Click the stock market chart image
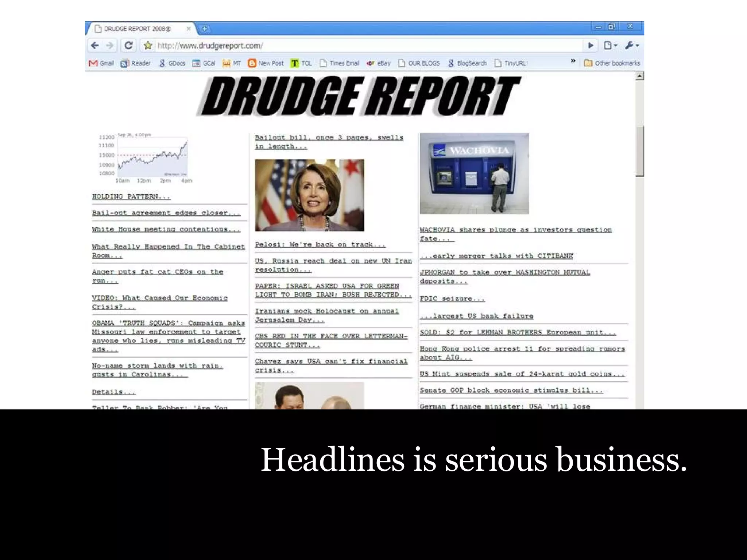Viewport: 747px width, 560px height. tap(145, 158)
